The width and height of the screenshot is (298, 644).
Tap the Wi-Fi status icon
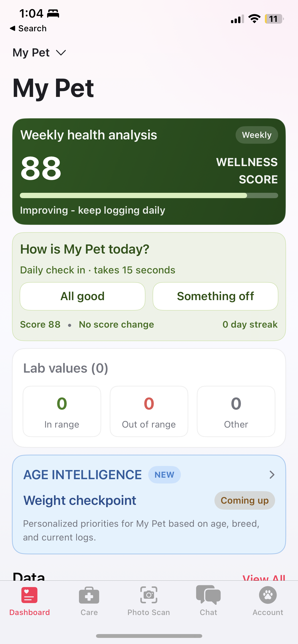[254, 19]
